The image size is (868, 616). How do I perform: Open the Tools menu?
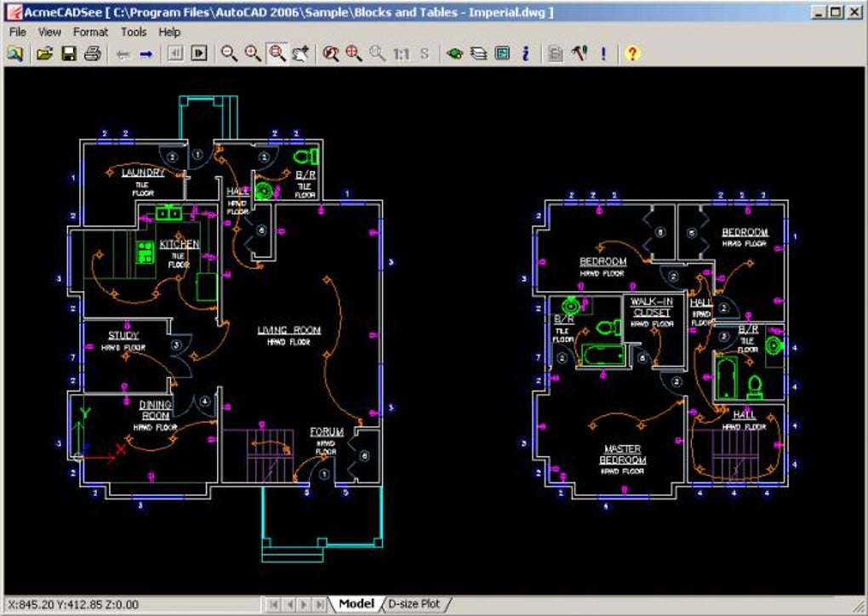(134, 32)
